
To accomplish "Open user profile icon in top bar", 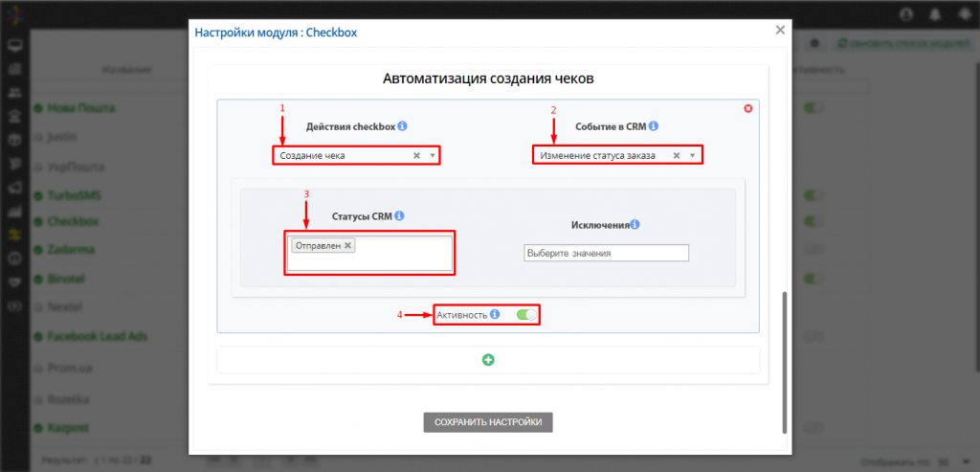I will [x=906, y=13].
